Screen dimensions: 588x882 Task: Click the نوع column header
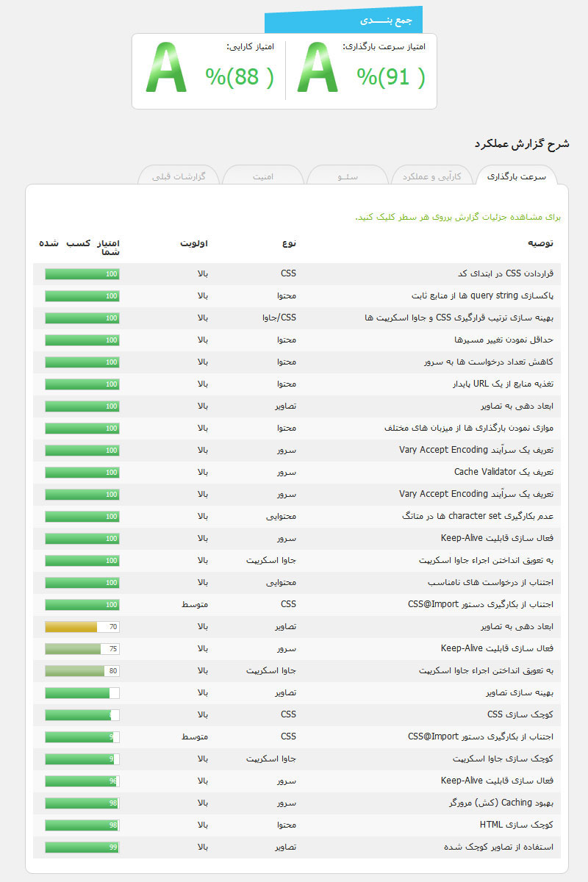(289, 243)
